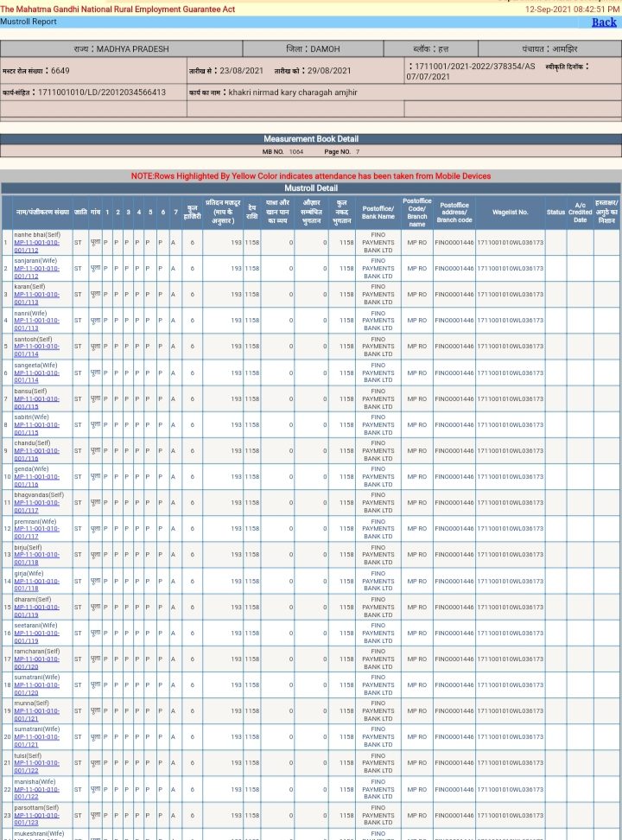Open santosh(Self) registration number link
Viewport: 622px width, 840px height.
pos(36,350)
